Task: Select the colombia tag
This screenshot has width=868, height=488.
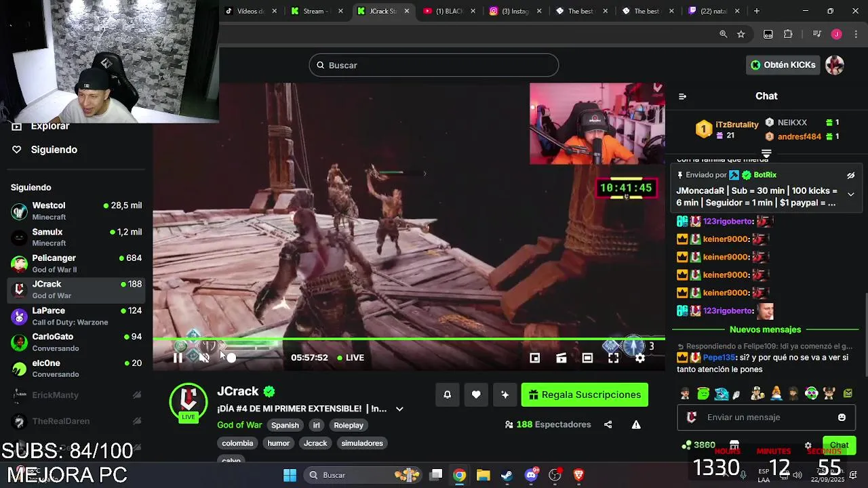Action: click(237, 443)
